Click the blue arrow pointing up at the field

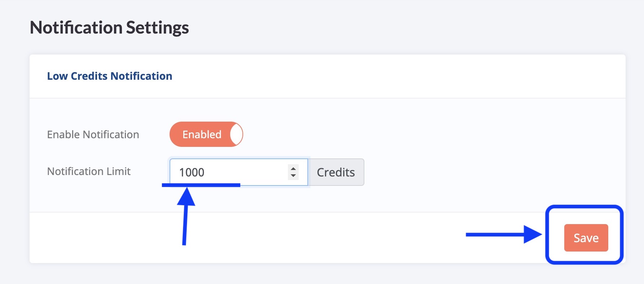185,217
